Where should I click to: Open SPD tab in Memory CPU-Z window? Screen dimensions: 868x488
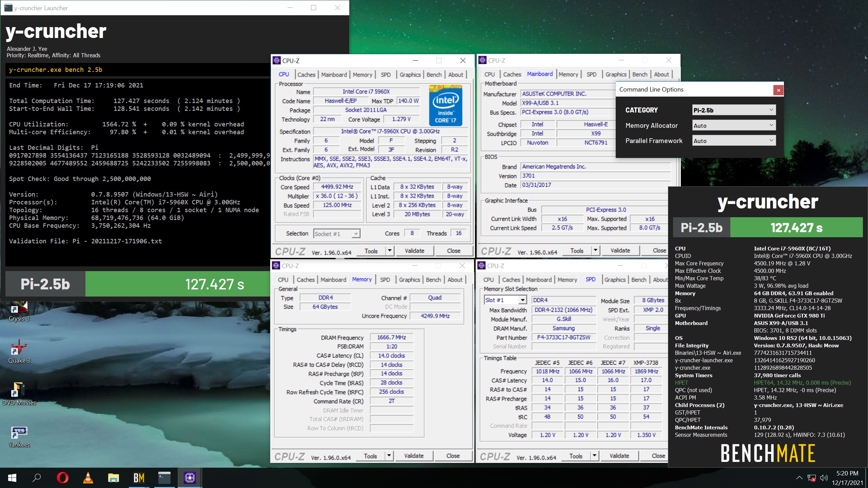click(385, 280)
